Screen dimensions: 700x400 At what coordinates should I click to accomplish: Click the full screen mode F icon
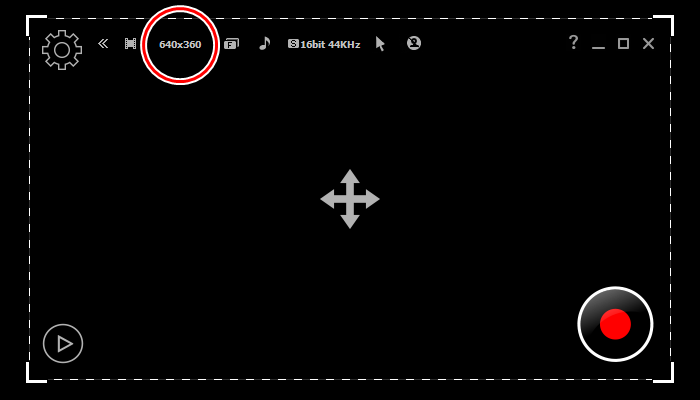pyautogui.click(x=231, y=44)
